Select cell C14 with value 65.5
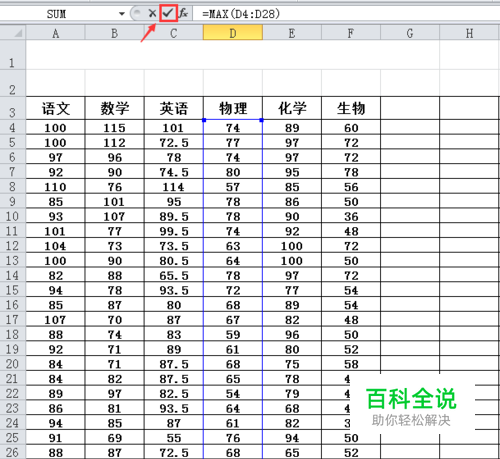This screenshot has height=459, width=500. [x=174, y=275]
